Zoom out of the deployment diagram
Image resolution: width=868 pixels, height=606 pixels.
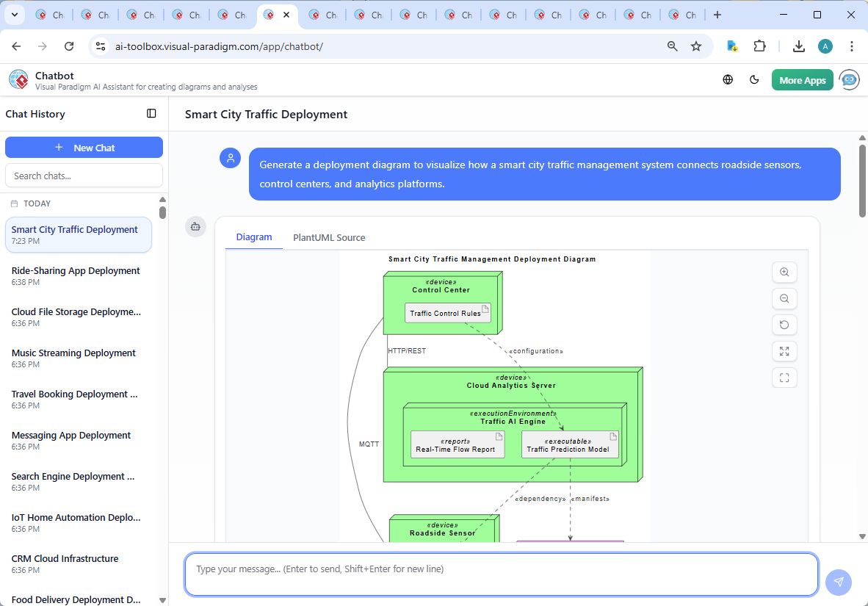pos(784,298)
